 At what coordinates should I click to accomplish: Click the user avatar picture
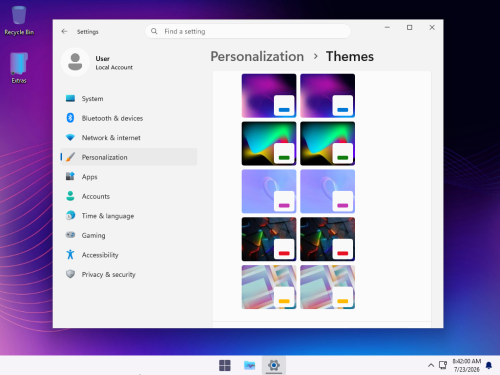(x=75, y=62)
